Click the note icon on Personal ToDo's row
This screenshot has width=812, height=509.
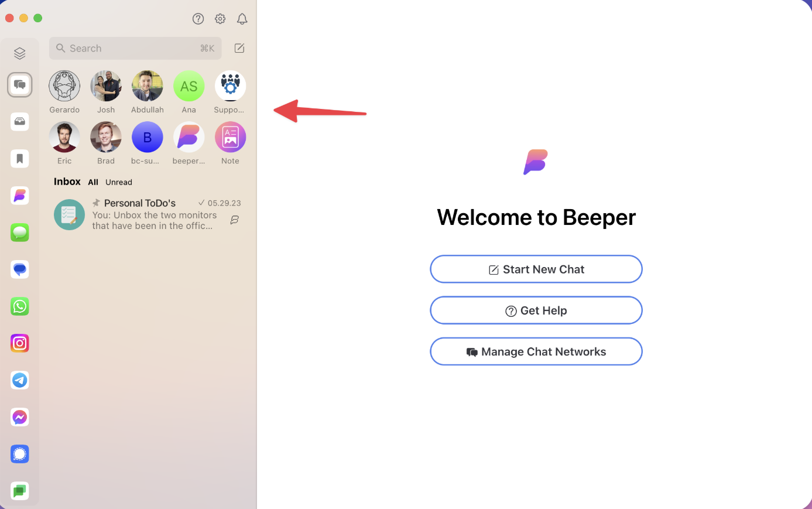click(x=235, y=220)
